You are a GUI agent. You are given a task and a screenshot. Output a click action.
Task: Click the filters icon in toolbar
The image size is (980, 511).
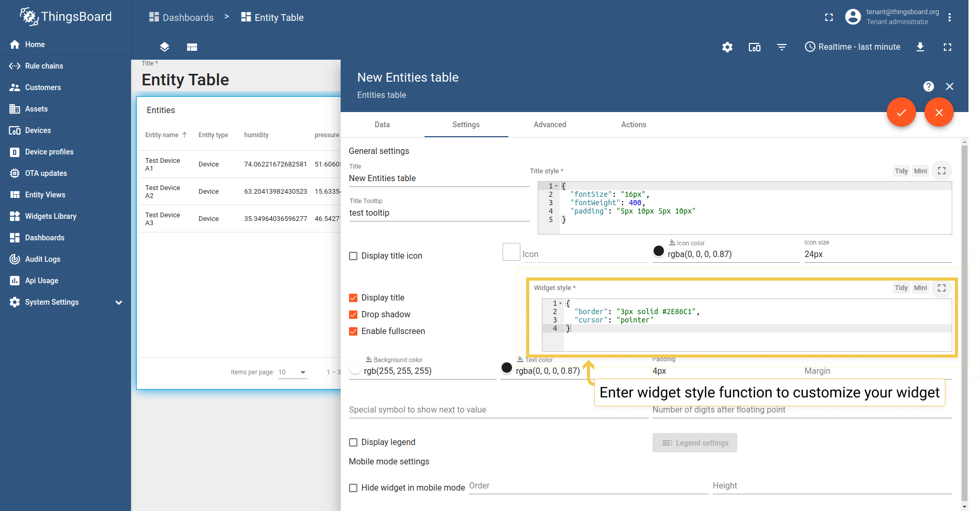point(781,47)
